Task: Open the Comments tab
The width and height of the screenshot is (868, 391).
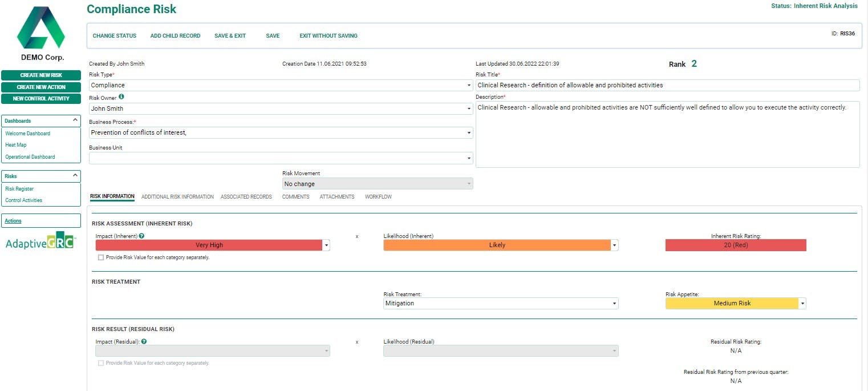Action: point(296,196)
